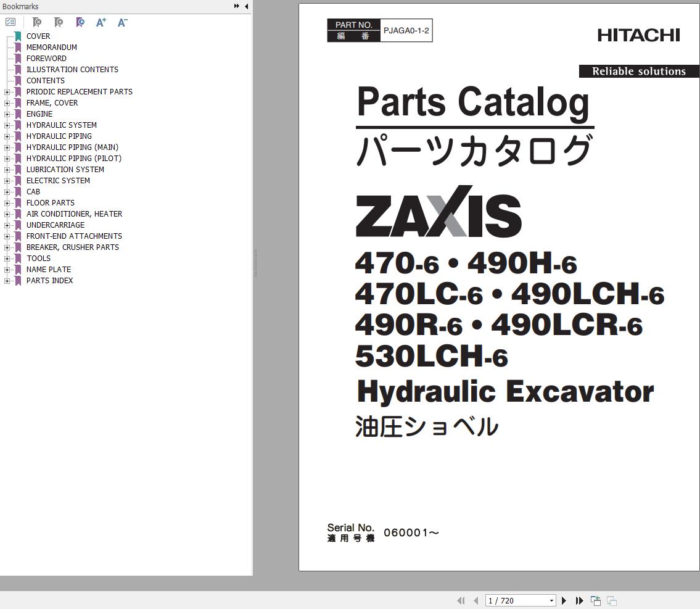Image resolution: width=700 pixels, height=609 pixels.
Task: Increase bookmark text size with A+ icon
Action: pos(101,22)
